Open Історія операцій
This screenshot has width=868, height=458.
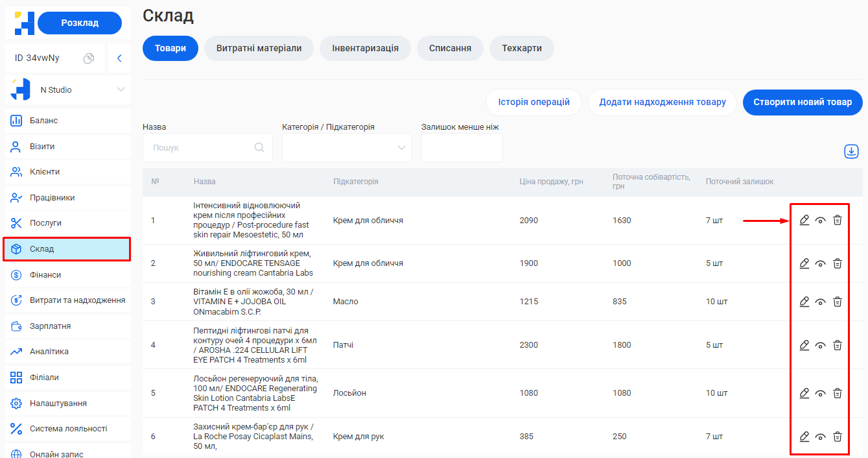click(534, 102)
